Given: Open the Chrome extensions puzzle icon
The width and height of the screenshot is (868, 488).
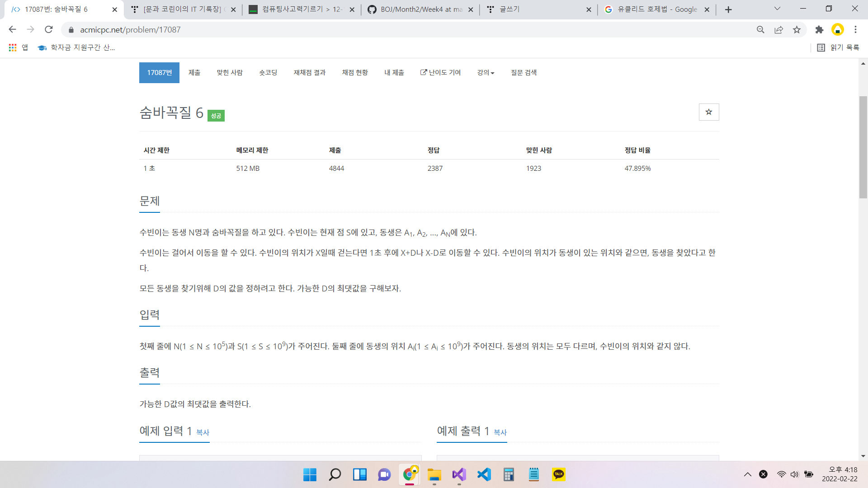Looking at the screenshot, I should pos(819,30).
